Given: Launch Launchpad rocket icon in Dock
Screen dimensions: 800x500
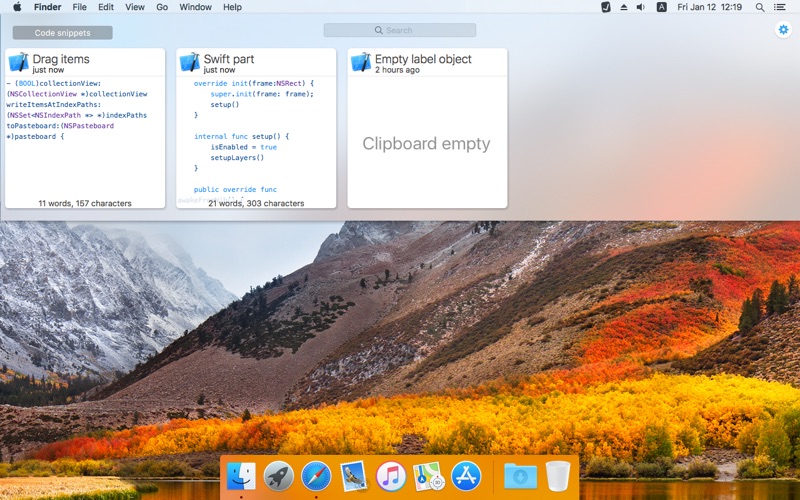Looking at the screenshot, I should [x=278, y=476].
